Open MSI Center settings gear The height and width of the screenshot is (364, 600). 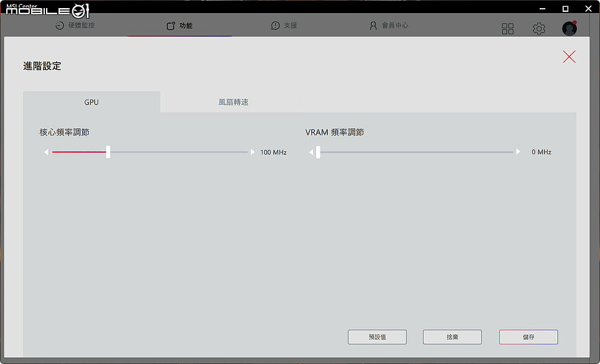tap(539, 29)
